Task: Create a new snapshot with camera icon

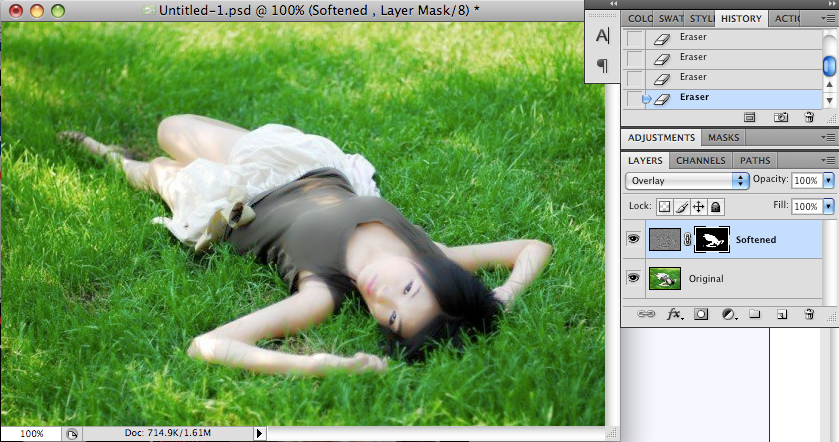Action: (781, 117)
